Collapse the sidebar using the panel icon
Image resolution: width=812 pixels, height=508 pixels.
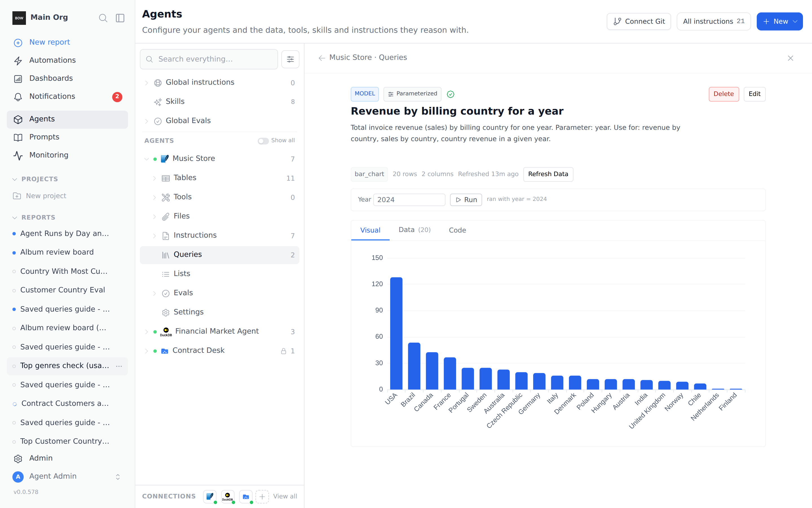(120, 18)
